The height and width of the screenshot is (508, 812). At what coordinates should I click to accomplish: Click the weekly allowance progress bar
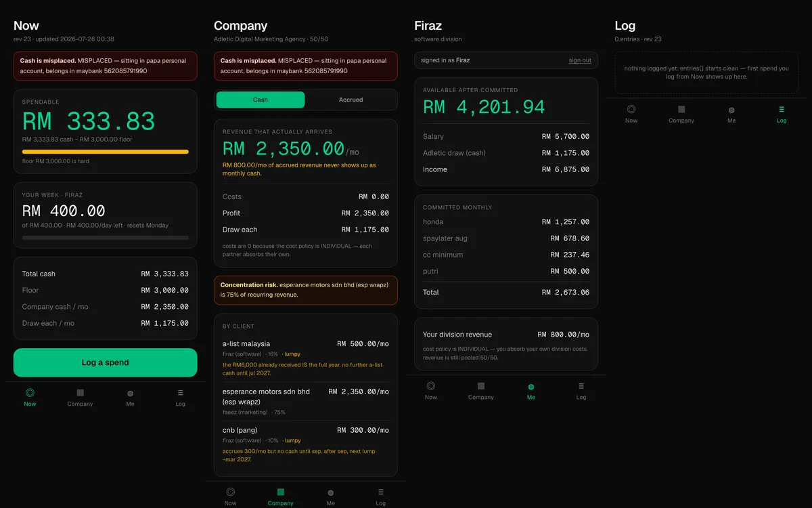click(106, 238)
